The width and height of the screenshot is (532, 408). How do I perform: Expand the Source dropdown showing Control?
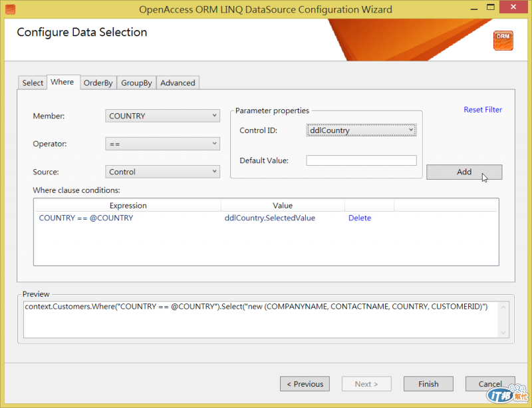(162, 172)
